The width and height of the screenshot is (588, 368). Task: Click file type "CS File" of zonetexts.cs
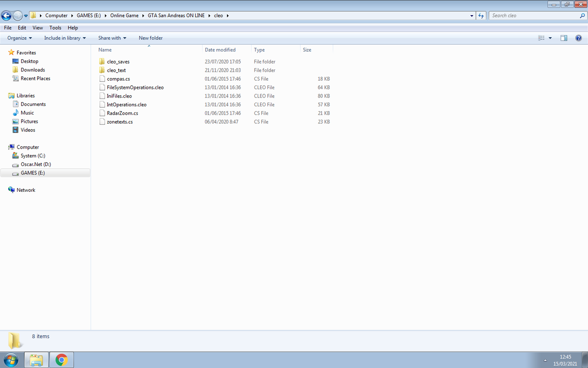point(261,122)
